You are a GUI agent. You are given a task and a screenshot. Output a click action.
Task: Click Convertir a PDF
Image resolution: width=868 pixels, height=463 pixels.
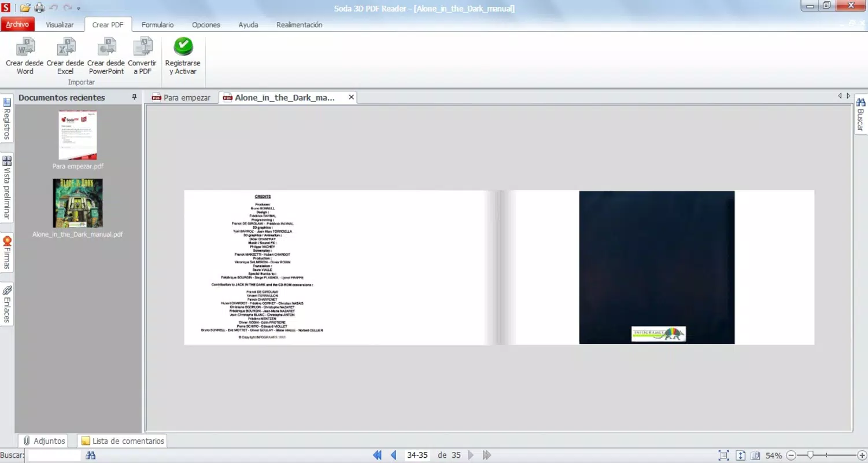click(142, 56)
